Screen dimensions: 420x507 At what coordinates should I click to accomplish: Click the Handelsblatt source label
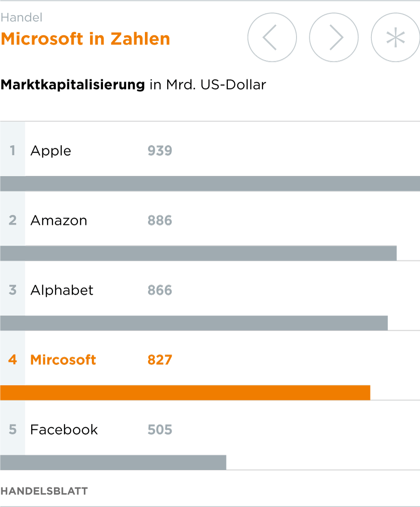pos(44,491)
